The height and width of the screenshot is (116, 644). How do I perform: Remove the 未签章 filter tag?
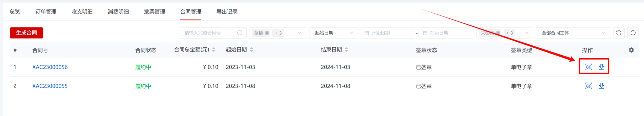click(498, 33)
